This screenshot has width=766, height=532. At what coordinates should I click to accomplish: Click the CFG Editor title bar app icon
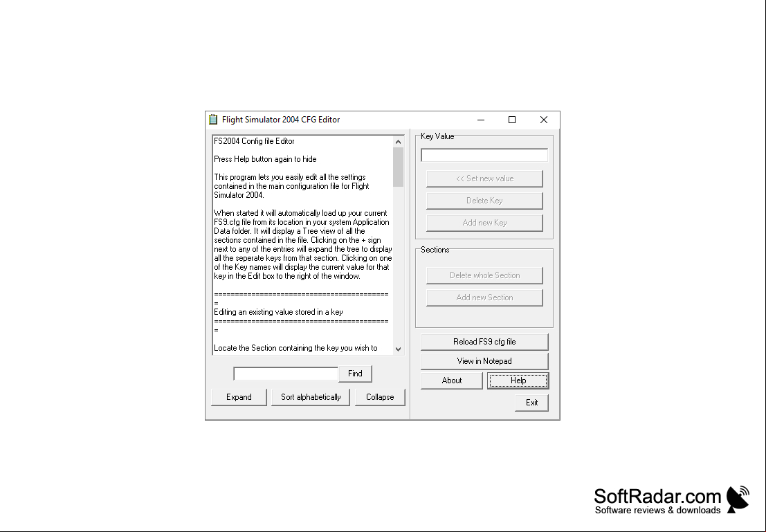click(x=213, y=120)
